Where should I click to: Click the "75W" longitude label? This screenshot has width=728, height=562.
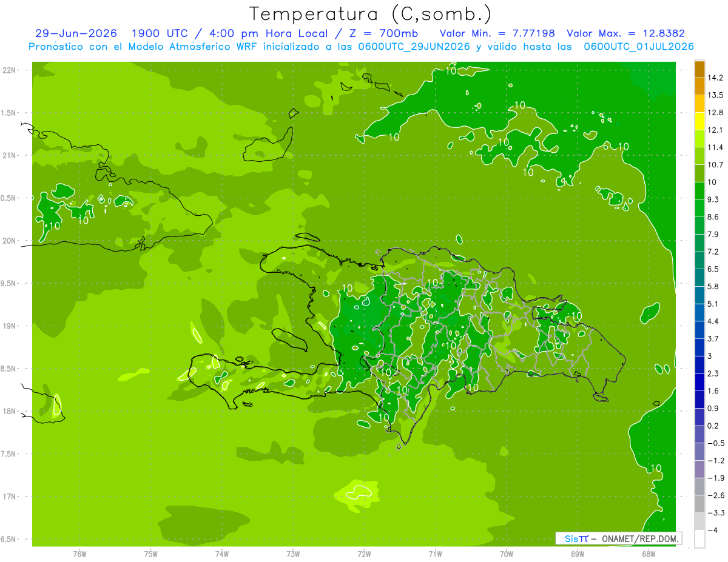point(151,554)
